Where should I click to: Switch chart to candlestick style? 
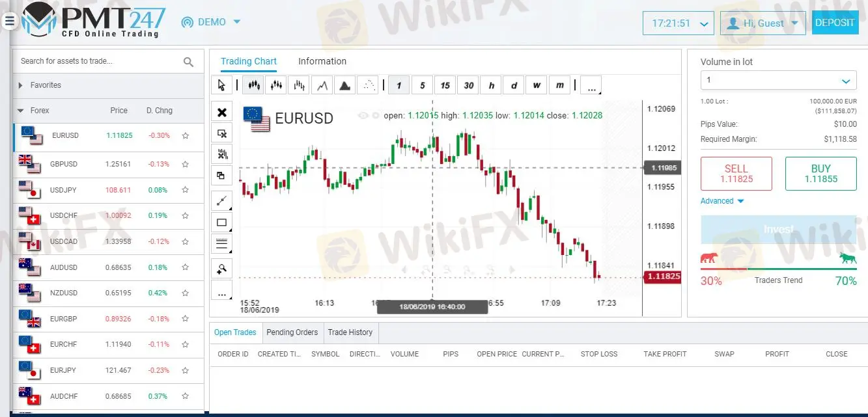point(253,85)
